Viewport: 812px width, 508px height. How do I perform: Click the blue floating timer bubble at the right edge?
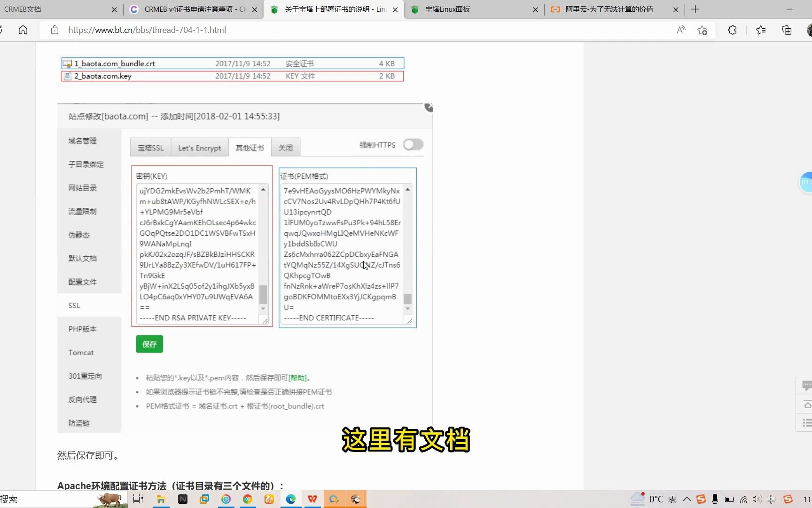tap(806, 182)
